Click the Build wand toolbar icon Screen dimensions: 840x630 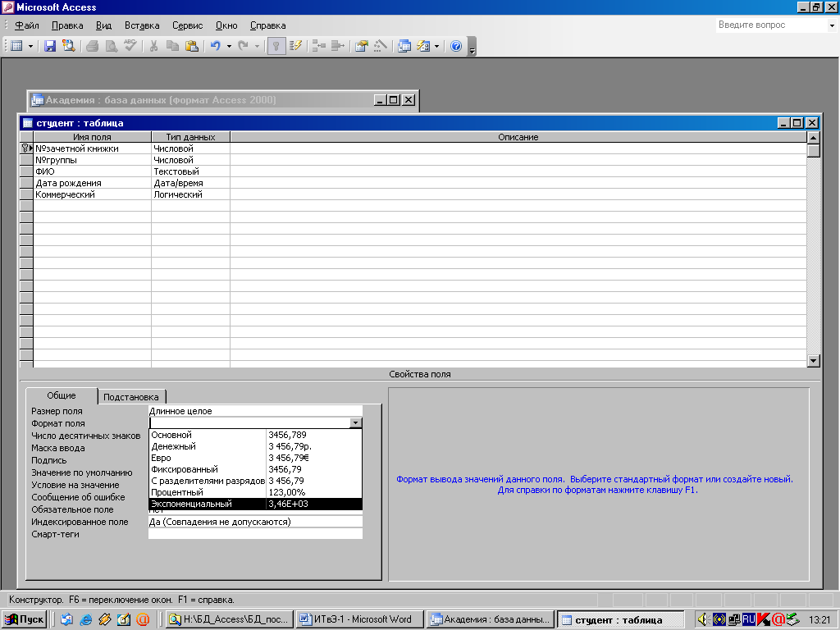tap(381, 46)
